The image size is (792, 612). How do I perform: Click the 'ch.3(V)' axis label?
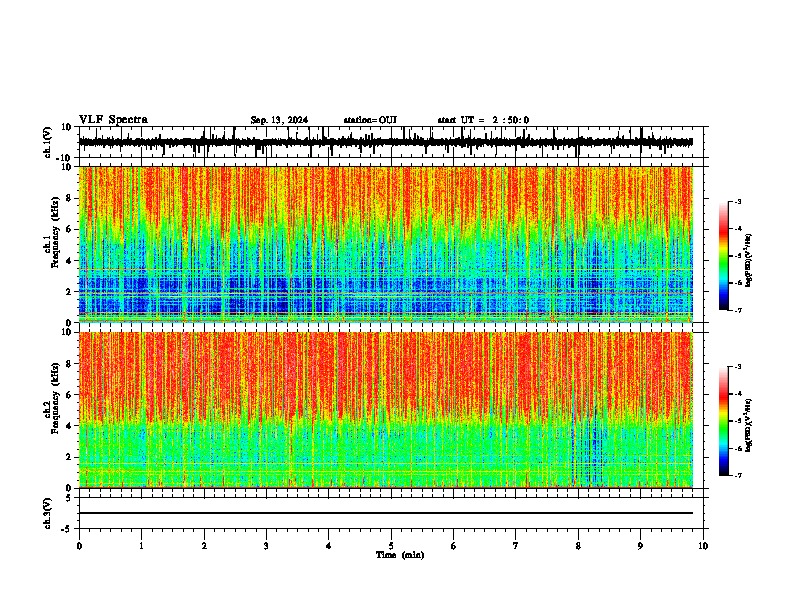[x=48, y=513]
